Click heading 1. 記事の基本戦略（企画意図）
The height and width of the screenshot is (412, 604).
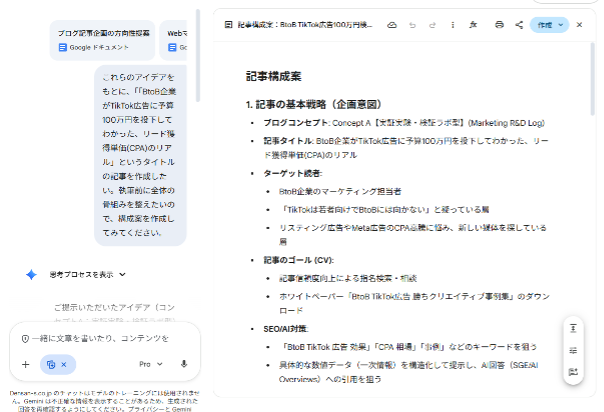[x=314, y=104]
